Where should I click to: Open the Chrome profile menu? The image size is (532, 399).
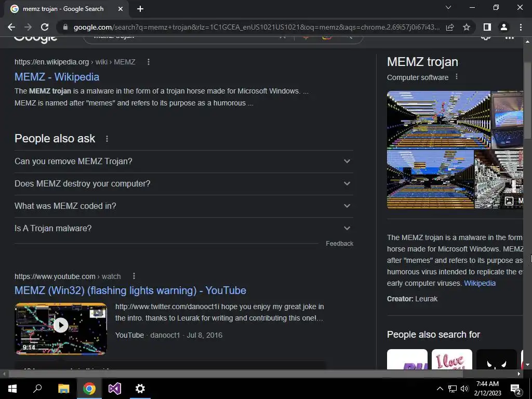point(504,27)
